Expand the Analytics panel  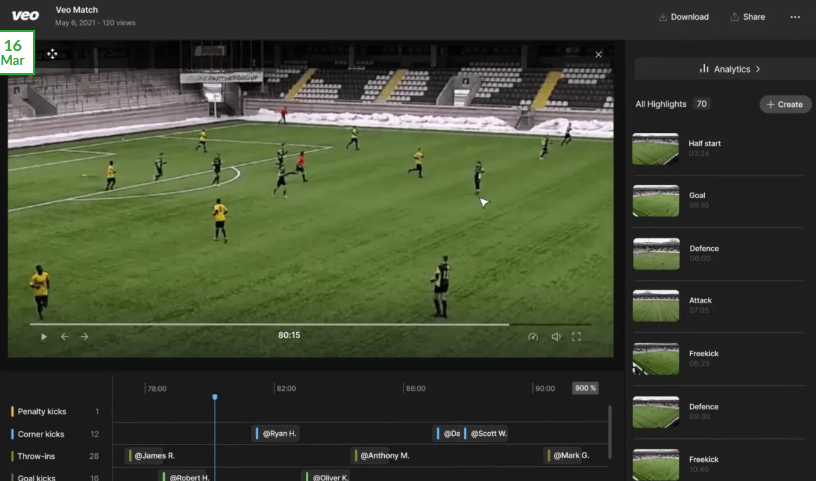[x=725, y=69]
